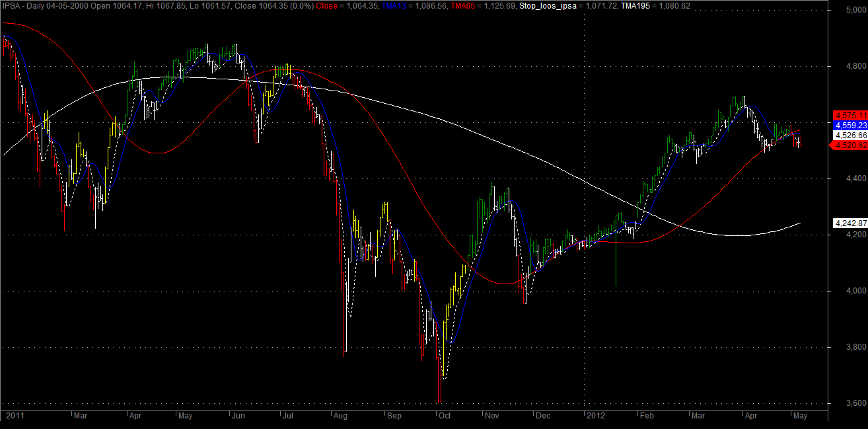
Task: Click the blue 4,559.23 value tag
Action: 850,125
